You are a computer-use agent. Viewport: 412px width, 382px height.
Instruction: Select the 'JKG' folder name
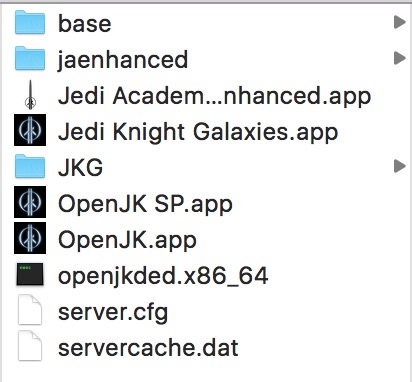pyautogui.click(x=80, y=167)
